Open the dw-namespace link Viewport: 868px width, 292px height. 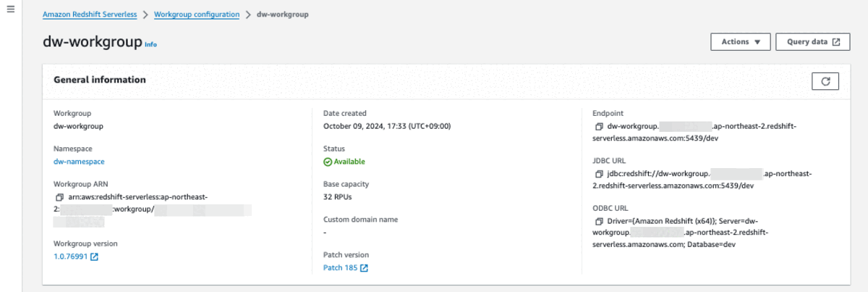point(80,162)
